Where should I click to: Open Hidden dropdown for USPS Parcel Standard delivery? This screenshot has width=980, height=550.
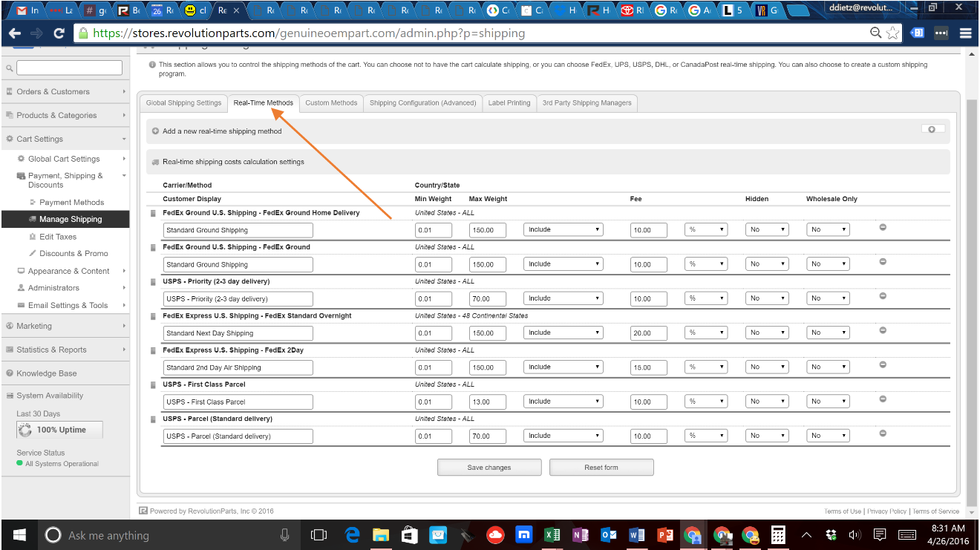tap(767, 436)
